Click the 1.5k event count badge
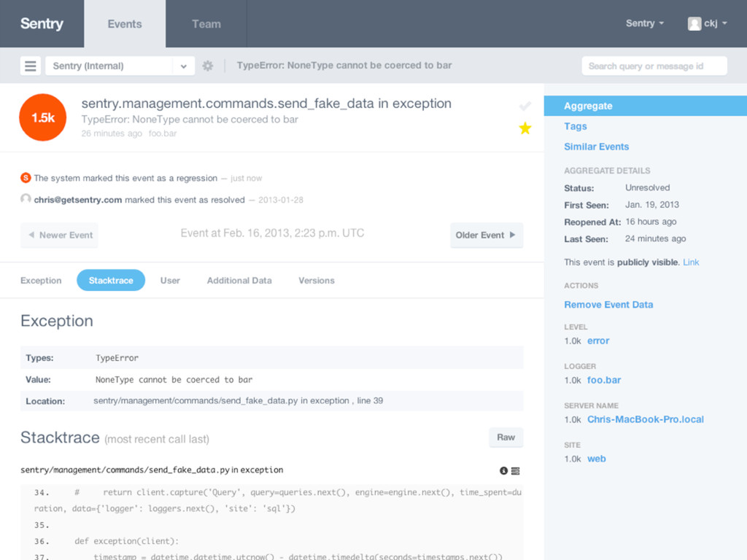This screenshot has height=560, width=747. pos(43,117)
